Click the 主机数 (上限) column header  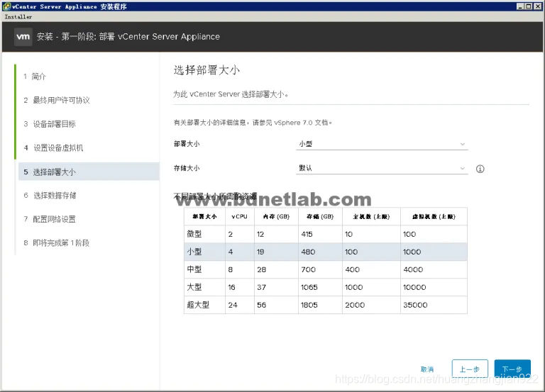pyautogui.click(x=372, y=217)
